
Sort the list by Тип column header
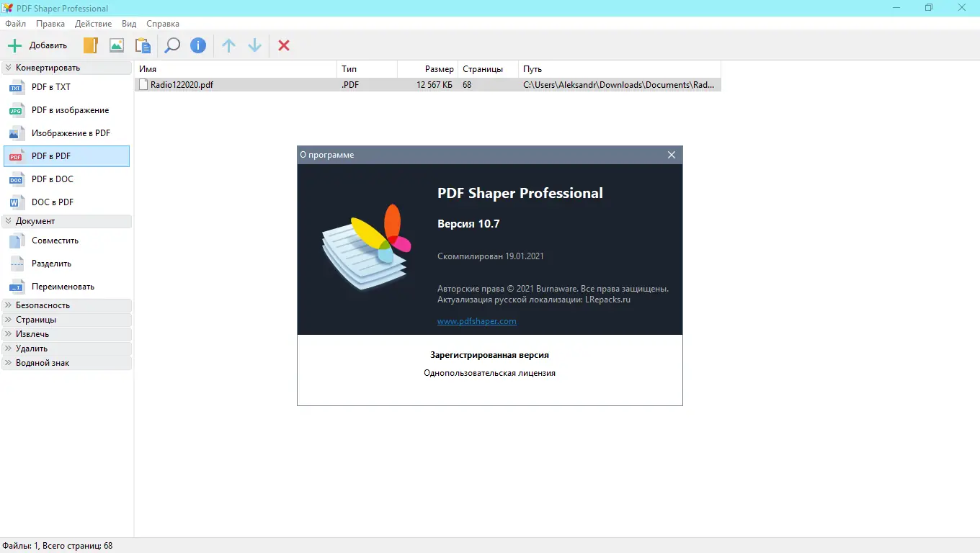[x=367, y=69]
